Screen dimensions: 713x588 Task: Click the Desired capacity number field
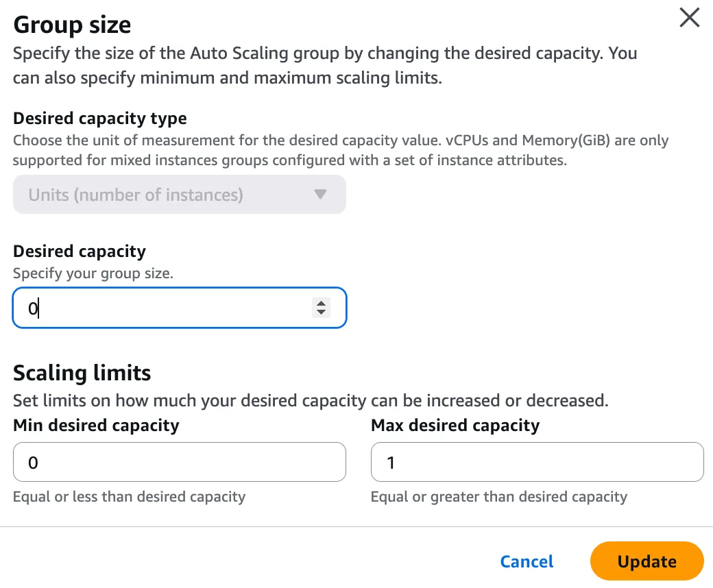[165, 308]
